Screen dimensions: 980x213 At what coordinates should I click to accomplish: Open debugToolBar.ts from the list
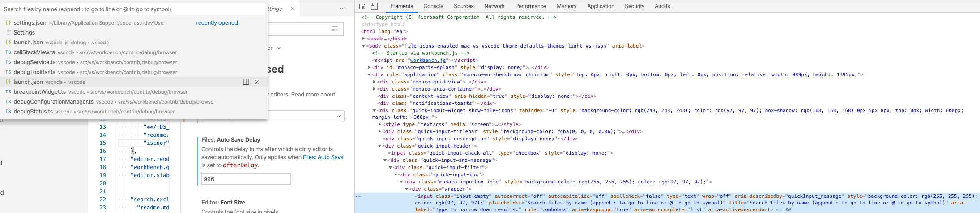pyautogui.click(x=134, y=72)
